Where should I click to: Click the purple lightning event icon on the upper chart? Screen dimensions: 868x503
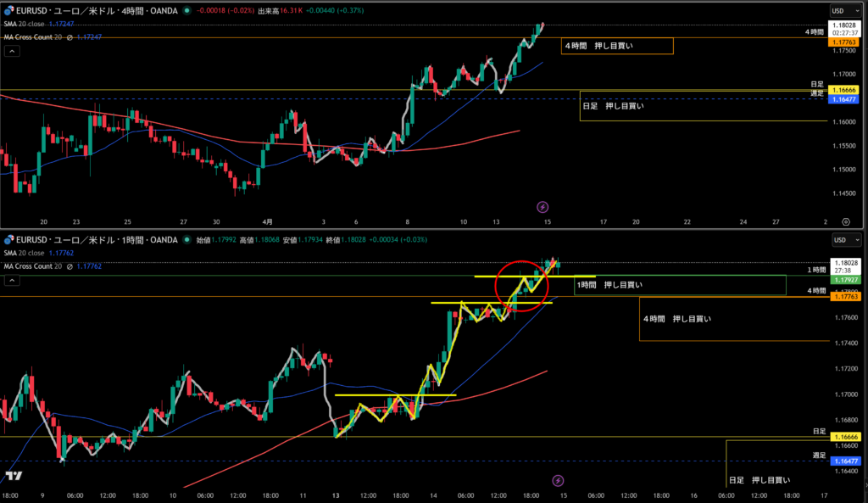pos(543,206)
